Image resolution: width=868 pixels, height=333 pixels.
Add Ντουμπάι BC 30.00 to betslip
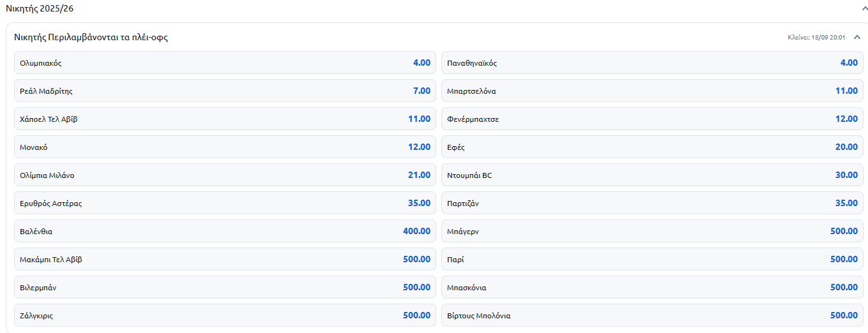pyautogui.click(x=652, y=175)
